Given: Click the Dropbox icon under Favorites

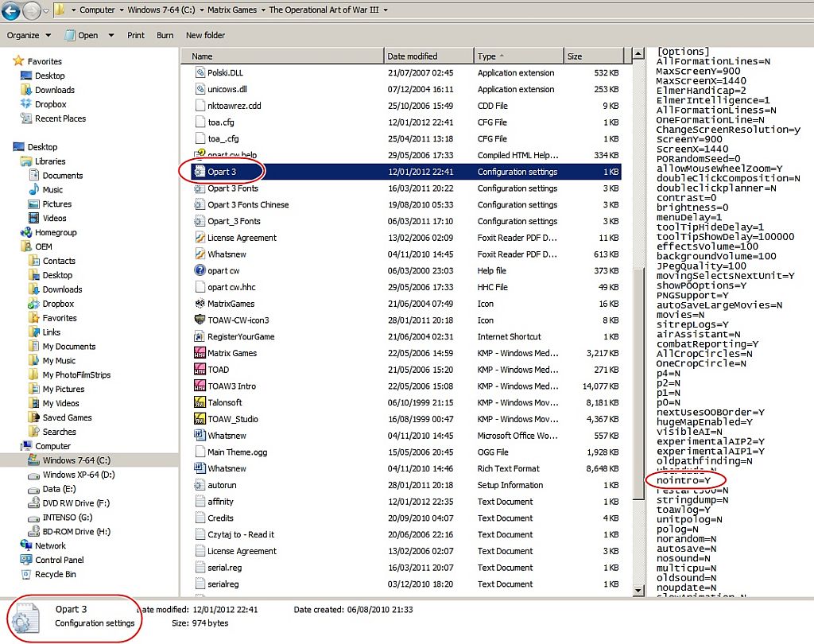Looking at the screenshot, I should [26, 104].
